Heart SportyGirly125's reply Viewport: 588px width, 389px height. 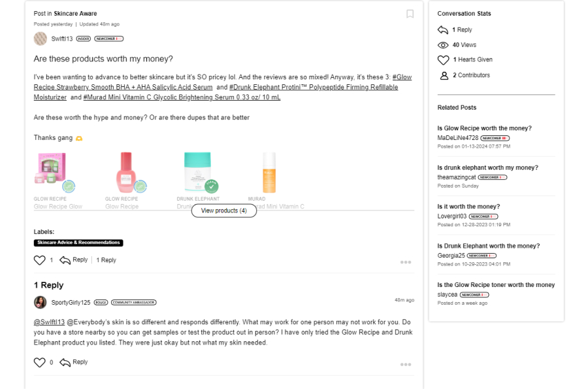[40, 362]
